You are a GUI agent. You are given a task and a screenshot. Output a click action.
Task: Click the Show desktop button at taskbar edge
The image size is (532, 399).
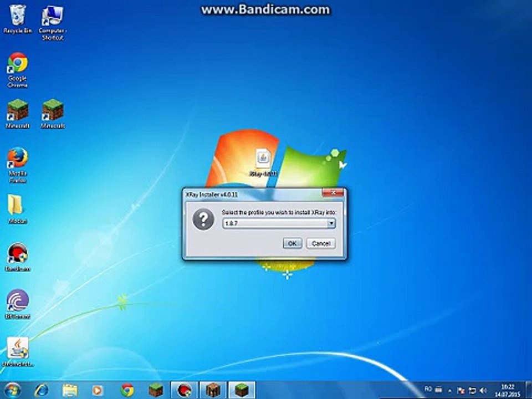pyautogui.click(x=528, y=390)
